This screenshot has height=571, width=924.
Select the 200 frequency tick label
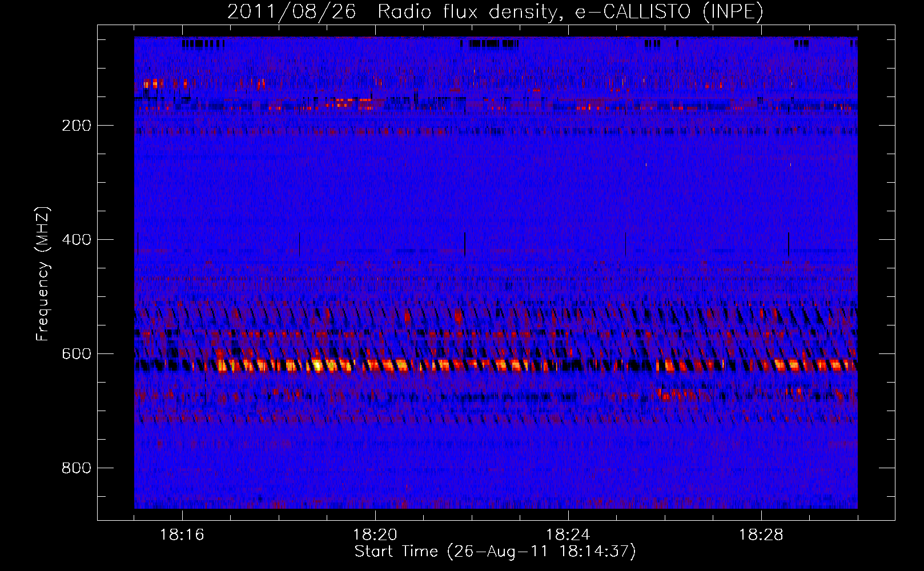(77, 126)
